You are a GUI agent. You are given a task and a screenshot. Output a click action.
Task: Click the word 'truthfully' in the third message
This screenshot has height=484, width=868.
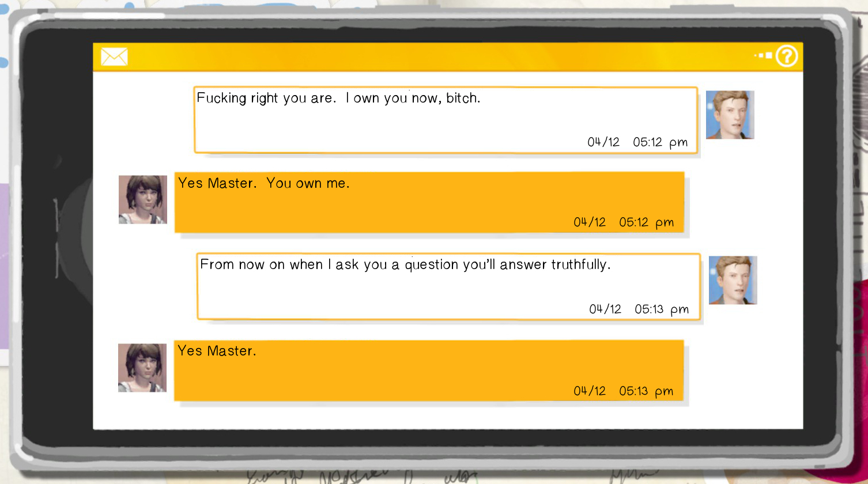580,265
